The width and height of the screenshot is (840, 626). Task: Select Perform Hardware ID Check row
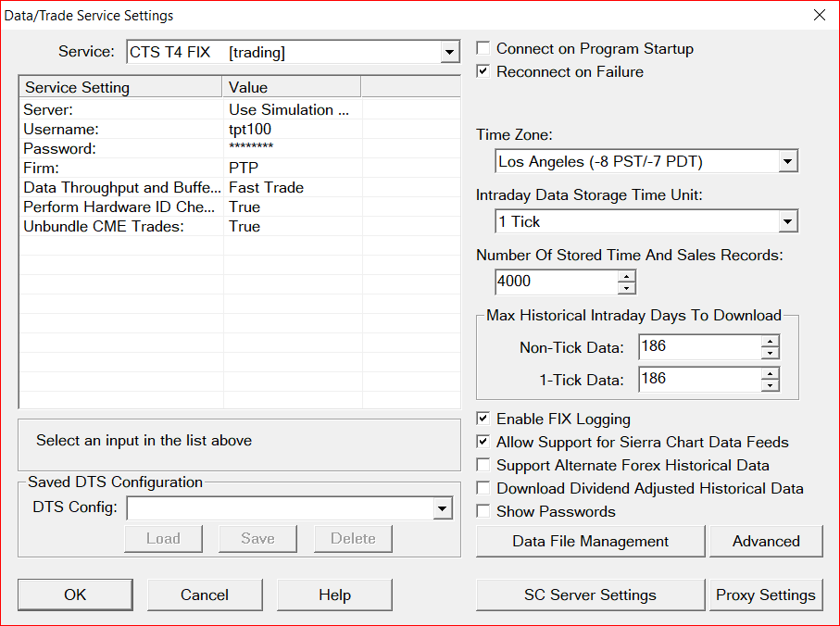coord(240,207)
